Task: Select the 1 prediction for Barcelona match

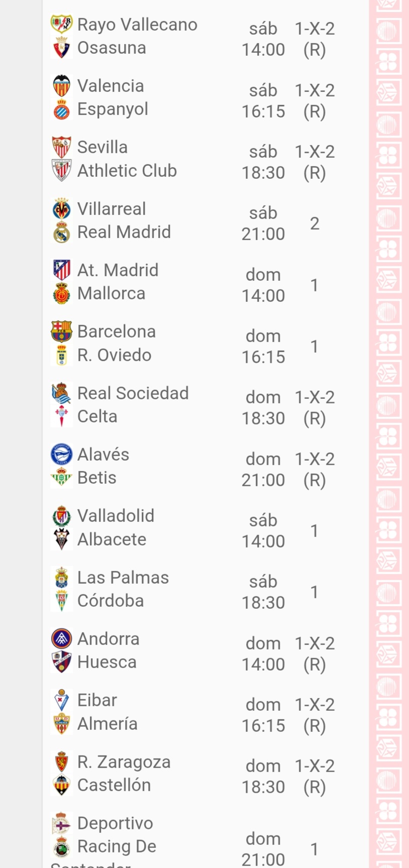Action: click(x=315, y=347)
